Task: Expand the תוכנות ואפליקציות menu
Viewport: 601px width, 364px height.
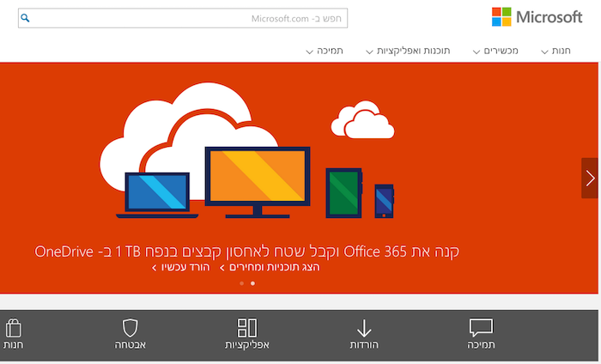Action: [408, 51]
